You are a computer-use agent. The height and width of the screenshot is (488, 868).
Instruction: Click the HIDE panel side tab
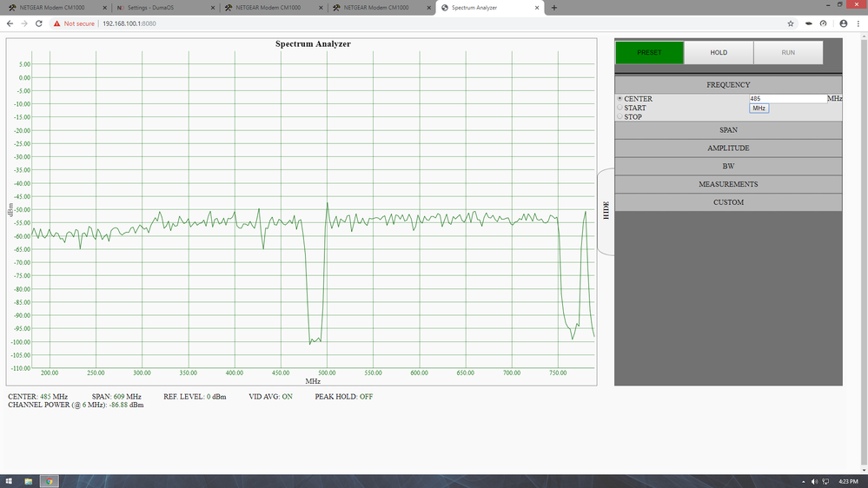606,211
